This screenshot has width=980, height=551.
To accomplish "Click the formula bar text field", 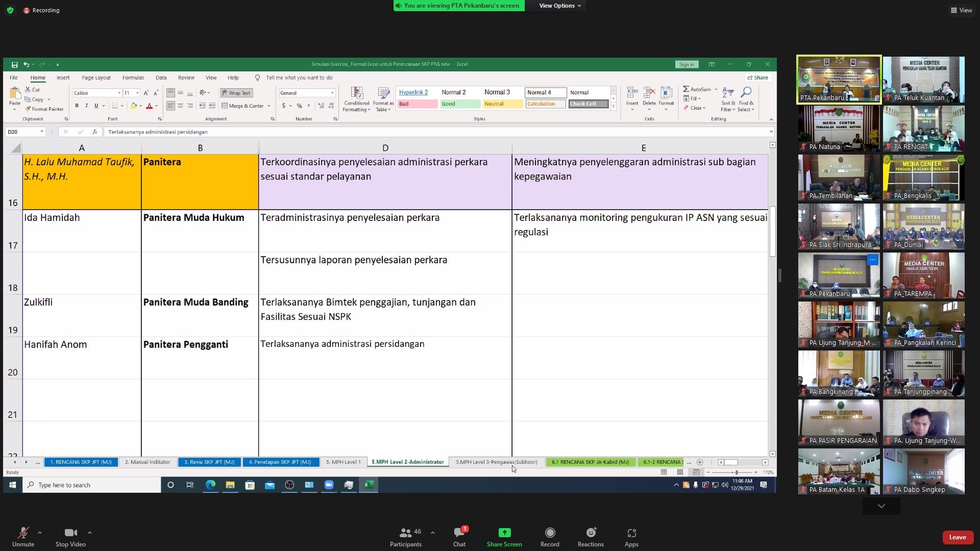I will (436, 132).
